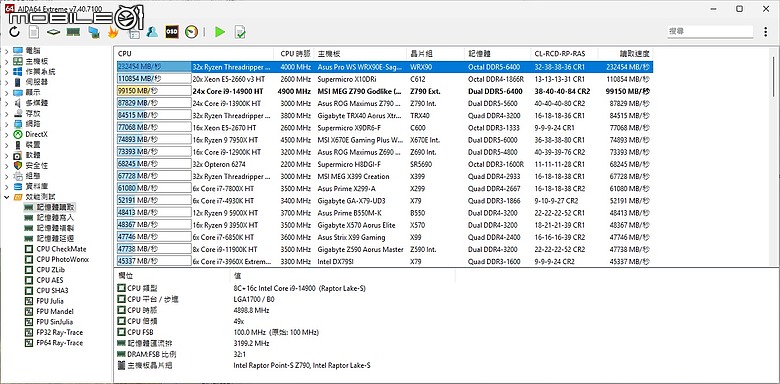This screenshot has width=780, height=384.
Task: Expand the 電腦 tree node
Action: [x=6, y=51]
